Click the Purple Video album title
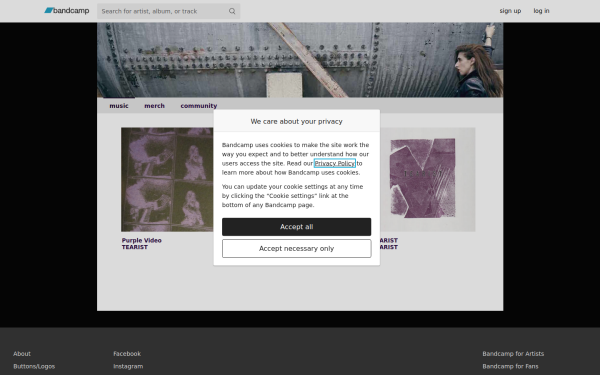This screenshot has height=375, width=600. [x=142, y=240]
